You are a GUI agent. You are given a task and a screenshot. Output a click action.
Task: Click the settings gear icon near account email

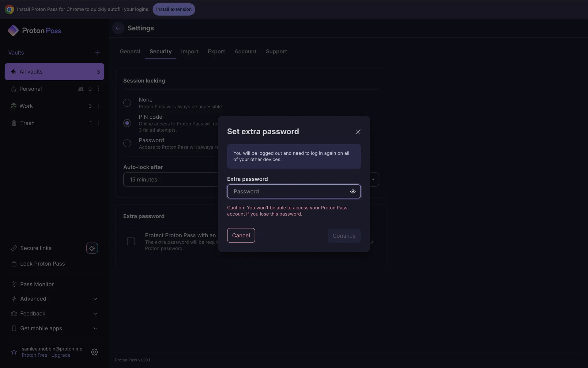tap(94, 352)
